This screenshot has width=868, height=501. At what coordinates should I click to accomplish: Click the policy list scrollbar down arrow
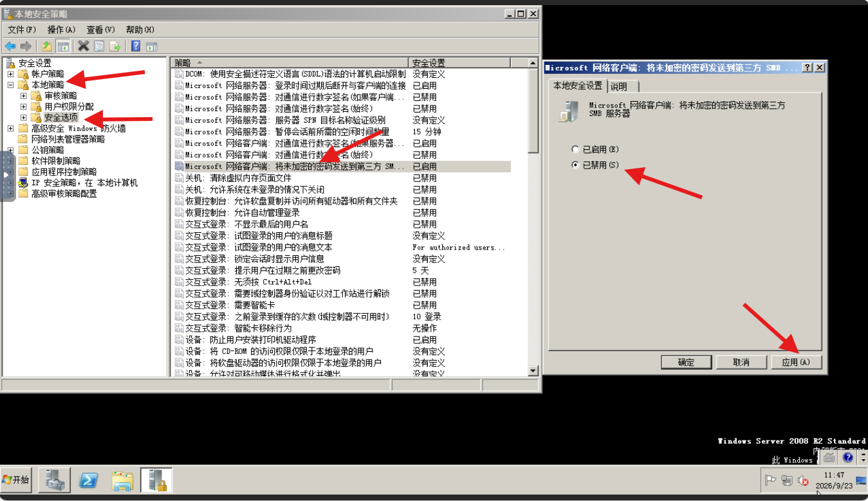click(x=533, y=371)
